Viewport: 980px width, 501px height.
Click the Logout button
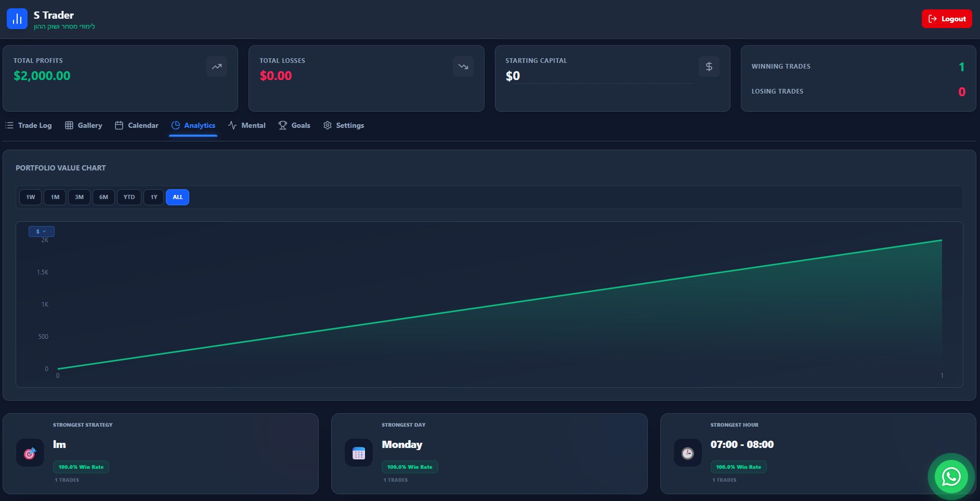click(x=947, y=19)
